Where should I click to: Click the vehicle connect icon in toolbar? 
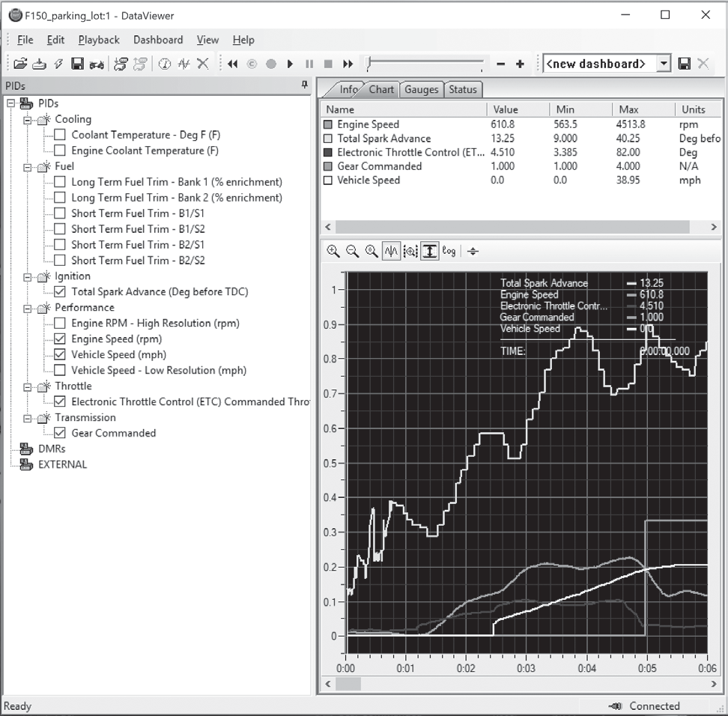[97, 64]
